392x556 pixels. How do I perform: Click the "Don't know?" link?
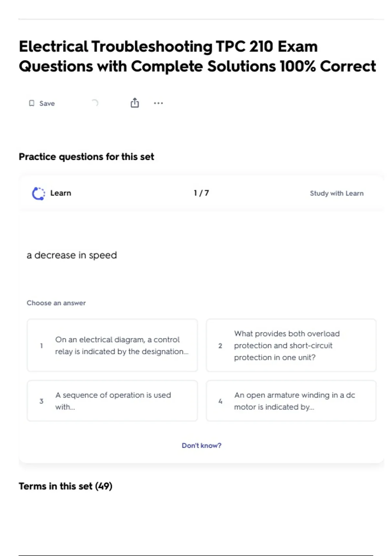(x=201, y=445)
